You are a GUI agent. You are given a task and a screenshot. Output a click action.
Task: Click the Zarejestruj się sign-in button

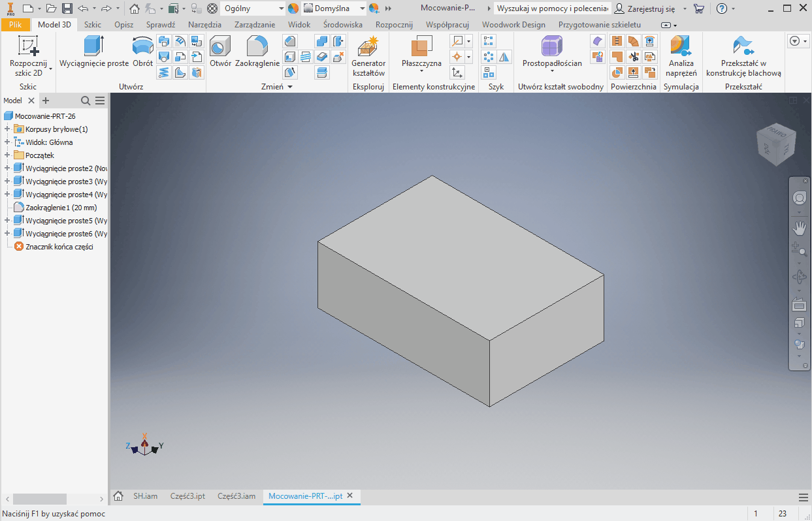point(645,8)
